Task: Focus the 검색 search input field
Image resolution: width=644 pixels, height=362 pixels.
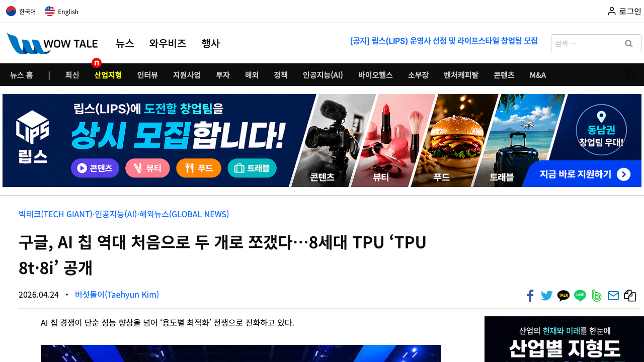Action: (x=586, y=43)
